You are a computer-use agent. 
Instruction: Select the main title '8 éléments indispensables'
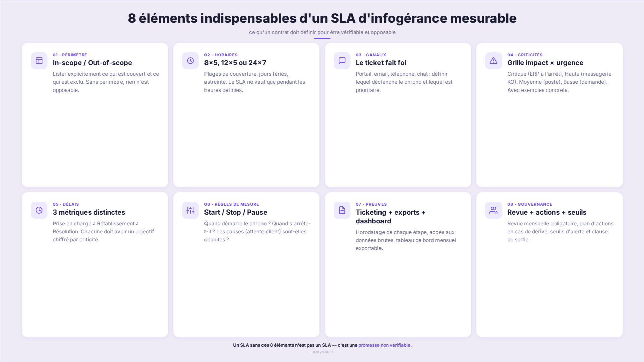click(x=322, y=18)
